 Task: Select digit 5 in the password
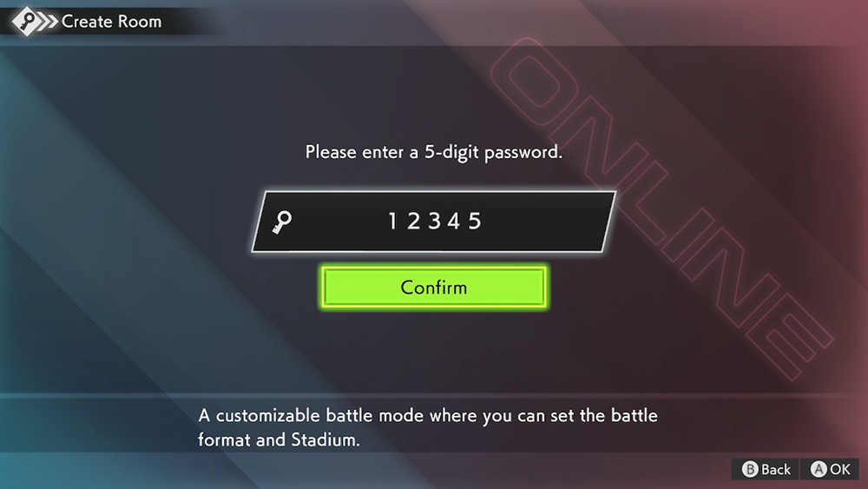coord(475,221)
